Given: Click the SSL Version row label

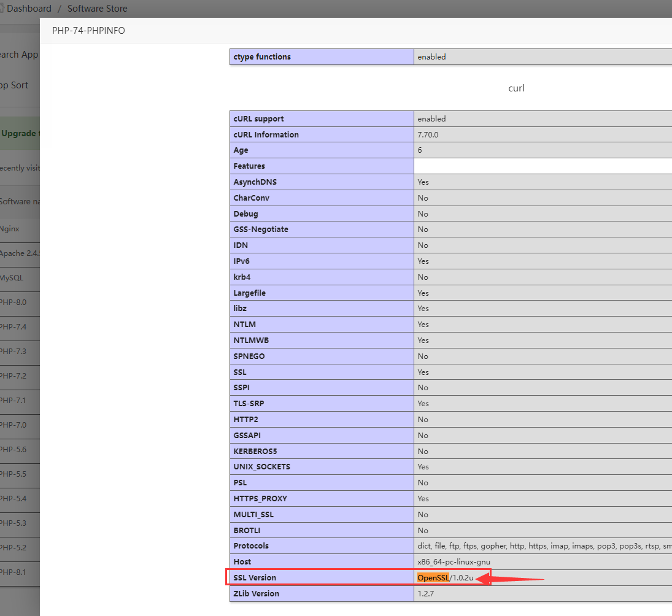Looking at the screenshot, I should tap(255, 578).
